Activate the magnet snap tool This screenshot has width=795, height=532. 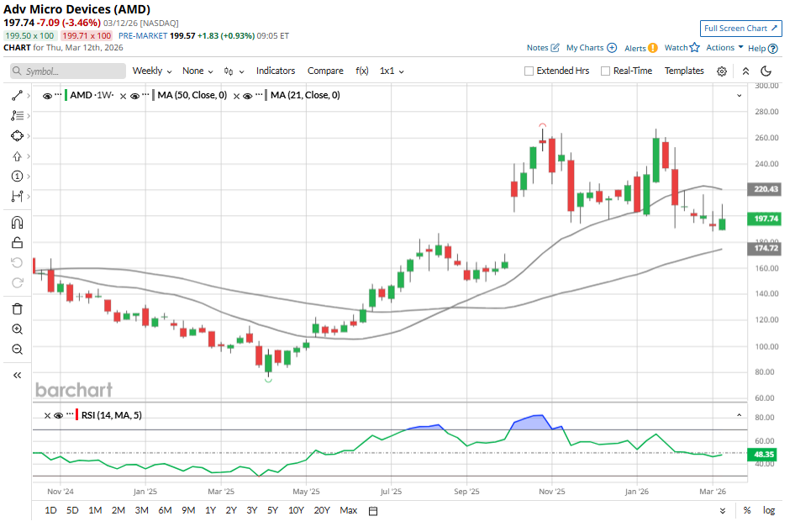17,223
